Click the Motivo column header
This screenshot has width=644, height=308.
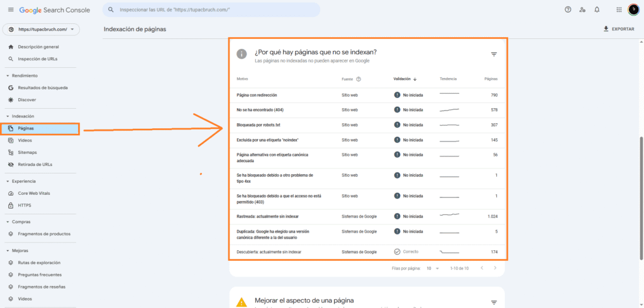point(242,79)
